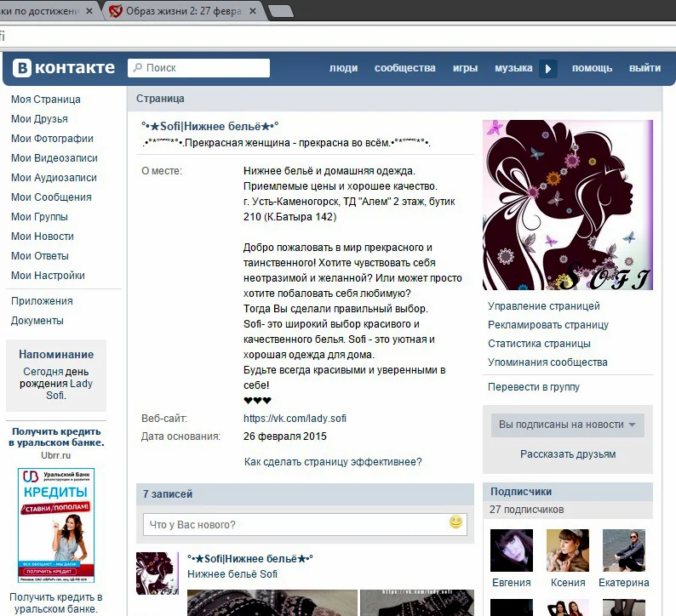Click the ВКонтакте logo in header
The image size is (676, 616).
64,68
